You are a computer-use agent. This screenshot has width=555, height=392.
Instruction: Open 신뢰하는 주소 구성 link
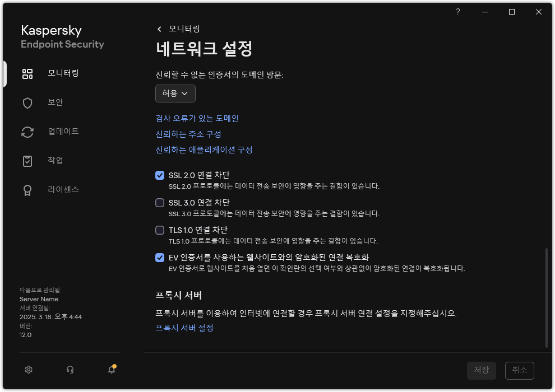[188, 134]
